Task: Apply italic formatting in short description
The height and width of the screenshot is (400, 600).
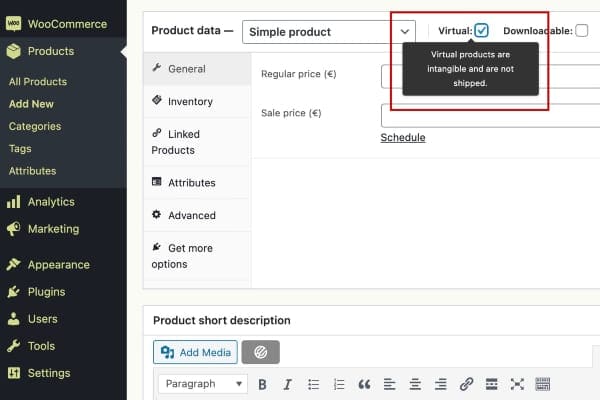Action: click(287, 384)
